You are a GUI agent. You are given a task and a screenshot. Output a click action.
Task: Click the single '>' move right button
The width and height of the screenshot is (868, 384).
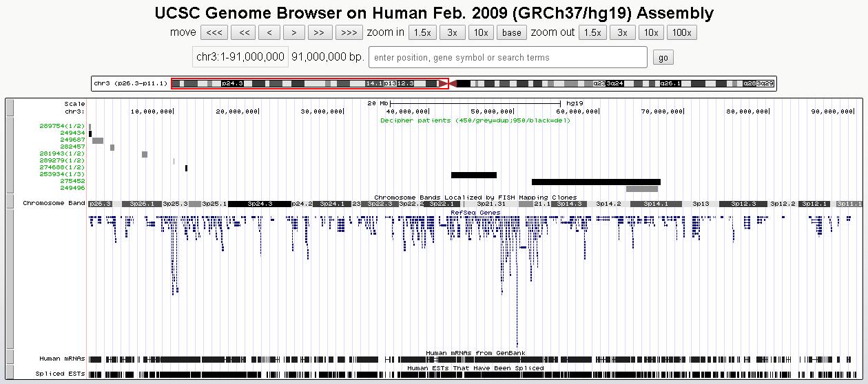coord(294,32)
